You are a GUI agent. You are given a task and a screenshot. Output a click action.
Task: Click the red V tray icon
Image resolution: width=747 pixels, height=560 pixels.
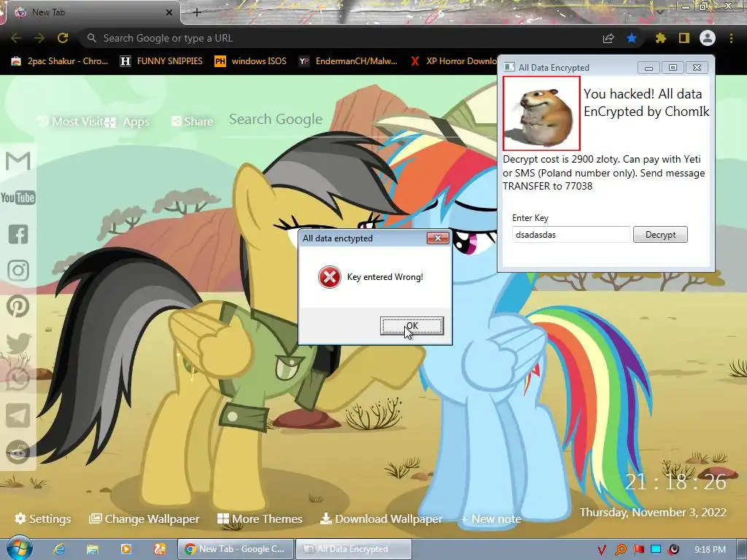pyautogui.click(x=602, y=550)
